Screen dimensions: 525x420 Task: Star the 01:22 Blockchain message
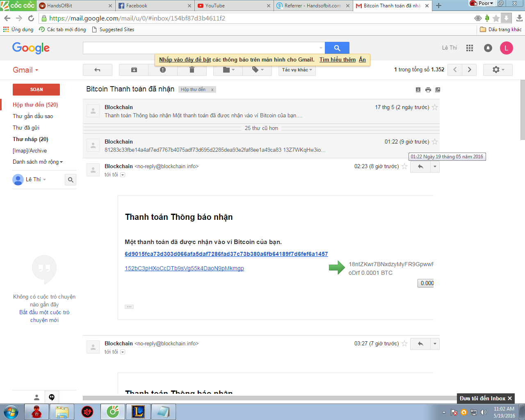(435, 142)
